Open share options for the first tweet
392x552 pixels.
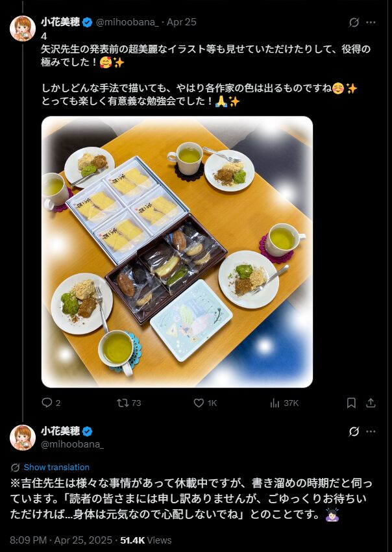(371, 403)
